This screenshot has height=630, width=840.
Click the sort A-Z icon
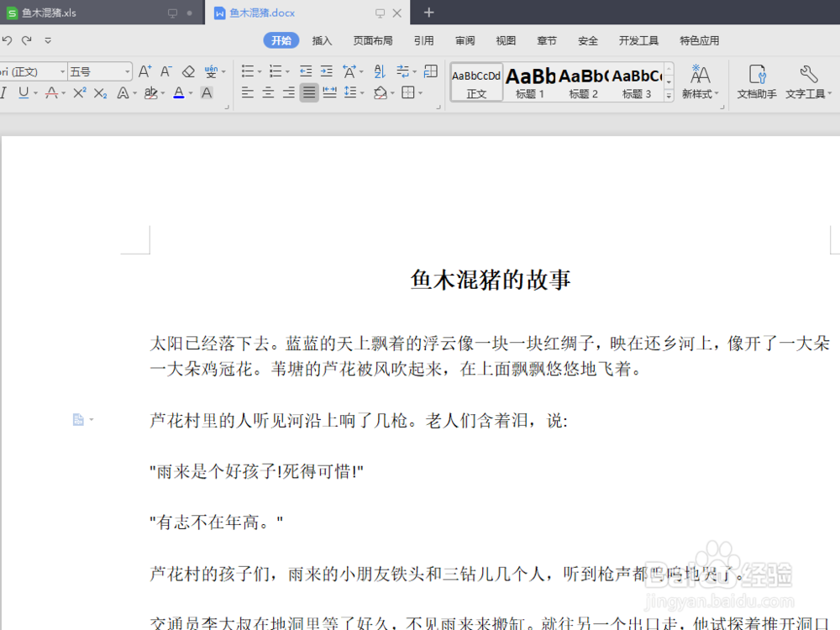pos(380,71)
